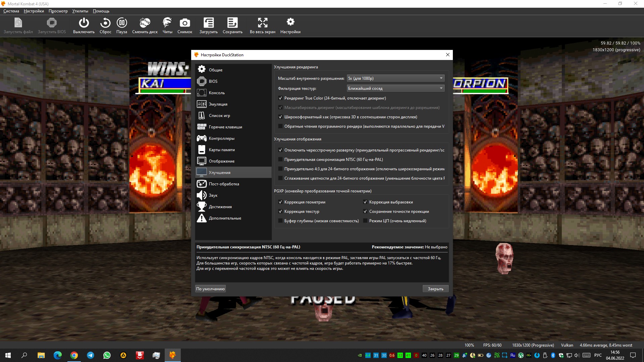644x362 pixels.
Task: Click the Сменить диск toolbar icon
Action: [145, 26]
